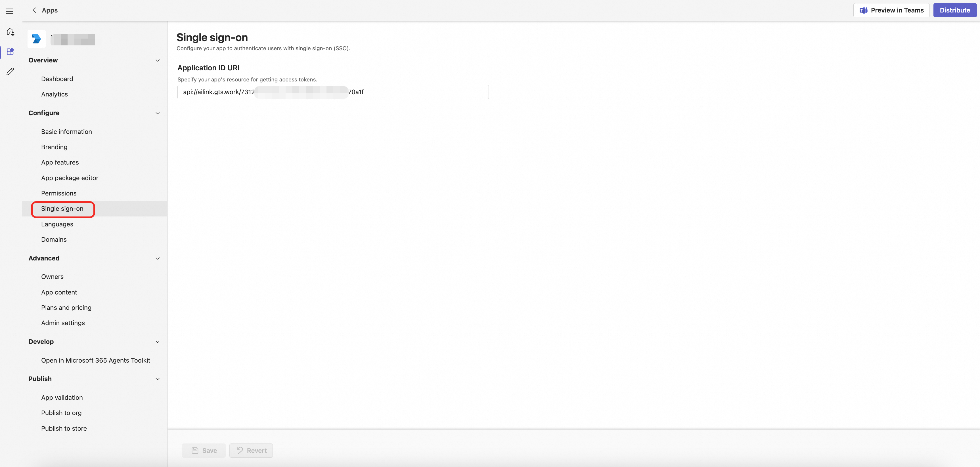Click the Revert button
The height and width of the screenshot is (467, 980).
251,450
